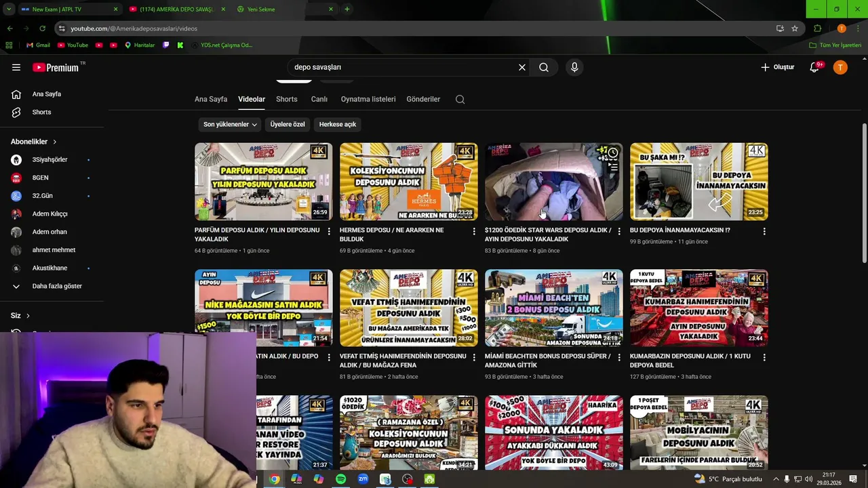Open the Gmail bookmark

(38, 45)
